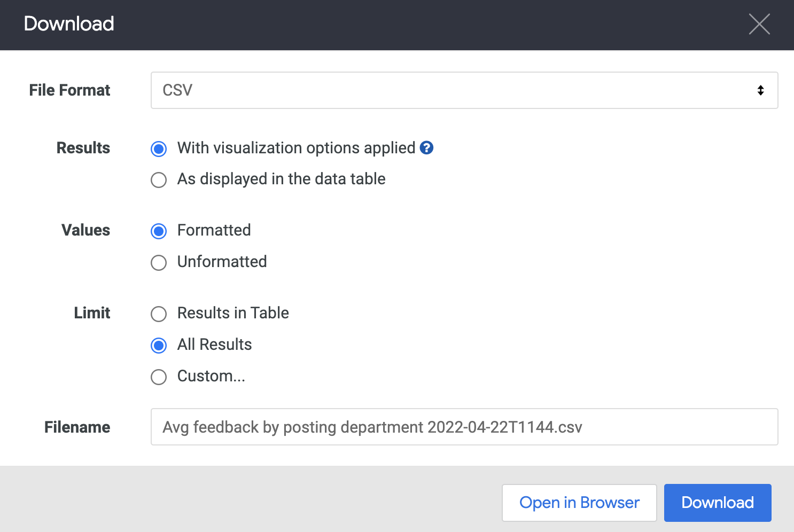Pick the Custom limit option
Viewport: 794px width, 532px height.
[158, 377]
